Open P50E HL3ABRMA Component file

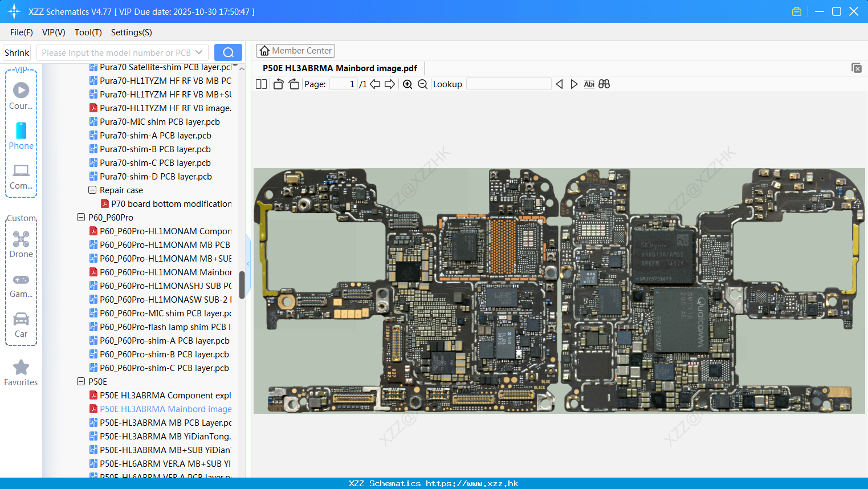coord(160,396)
